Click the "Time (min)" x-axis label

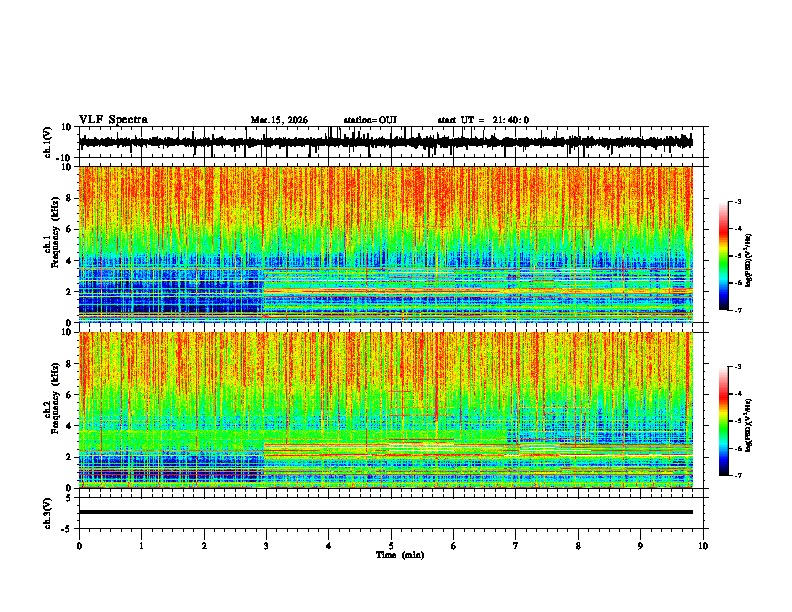point(400,555)
